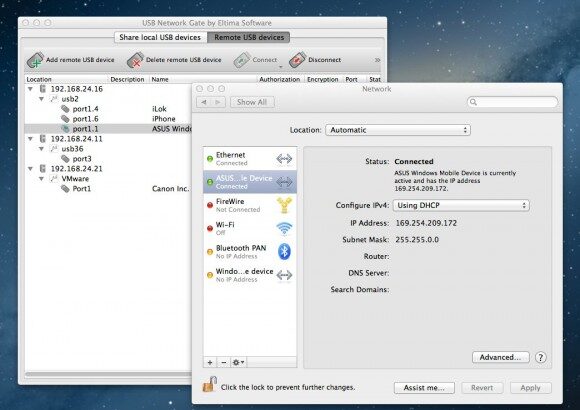Collapse the 192.168.24.21 tree node
The height and width of the screenshot is (410, 580).
(31, 169)
